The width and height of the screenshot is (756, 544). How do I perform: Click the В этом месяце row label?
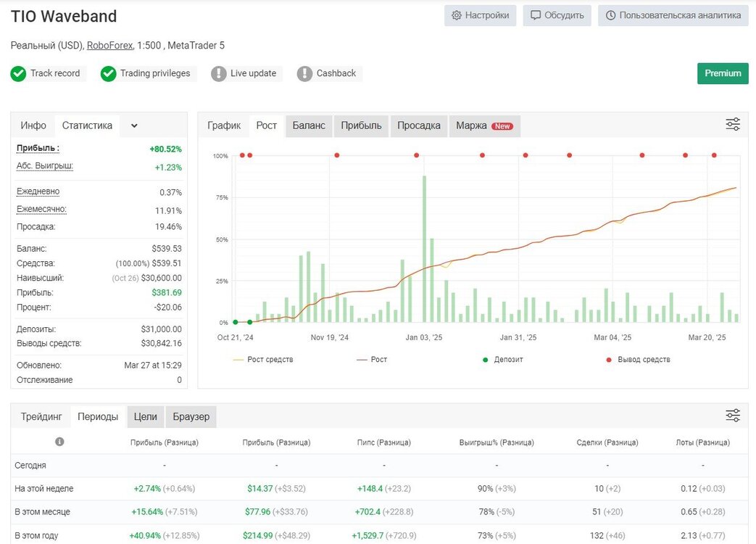(43, 511)
